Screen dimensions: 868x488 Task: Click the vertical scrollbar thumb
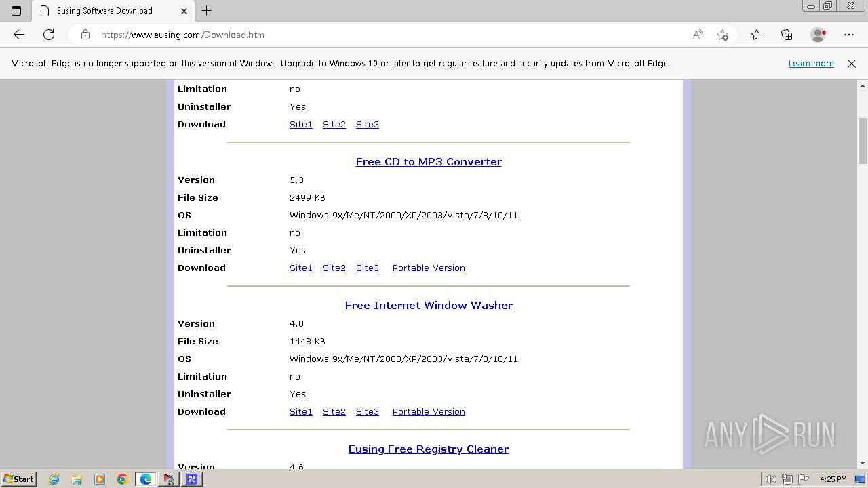coord(863,141)
